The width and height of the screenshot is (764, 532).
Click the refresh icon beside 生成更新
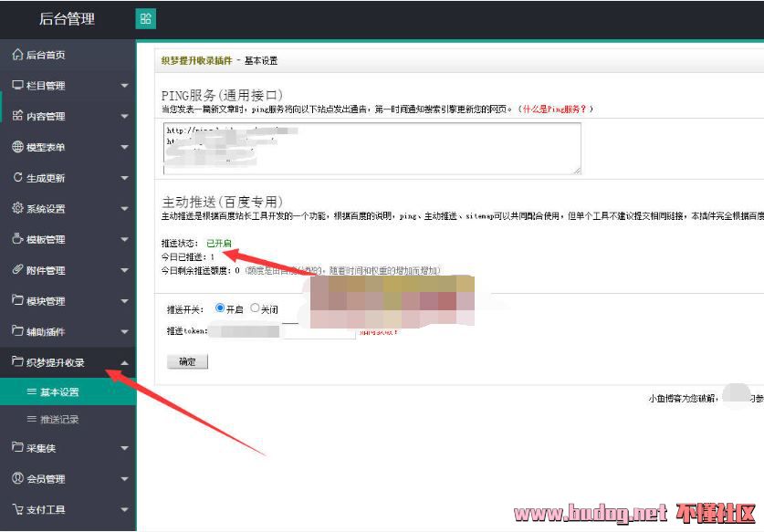coord(18,177)
